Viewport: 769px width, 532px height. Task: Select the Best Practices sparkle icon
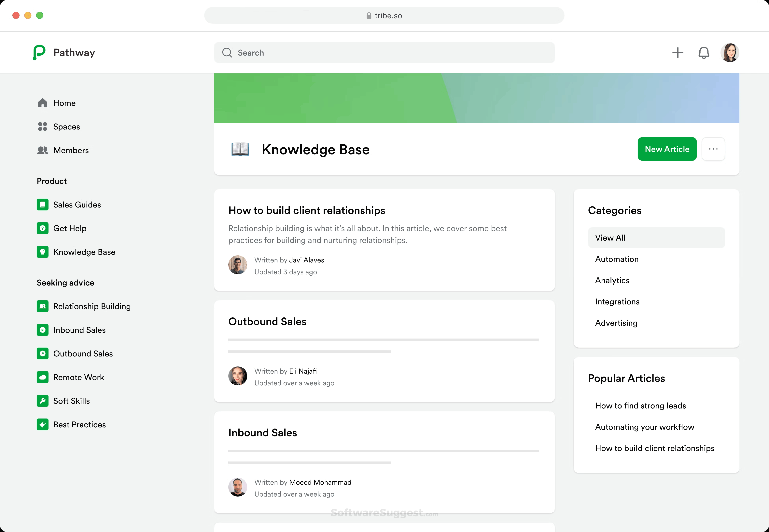[43, 424]
